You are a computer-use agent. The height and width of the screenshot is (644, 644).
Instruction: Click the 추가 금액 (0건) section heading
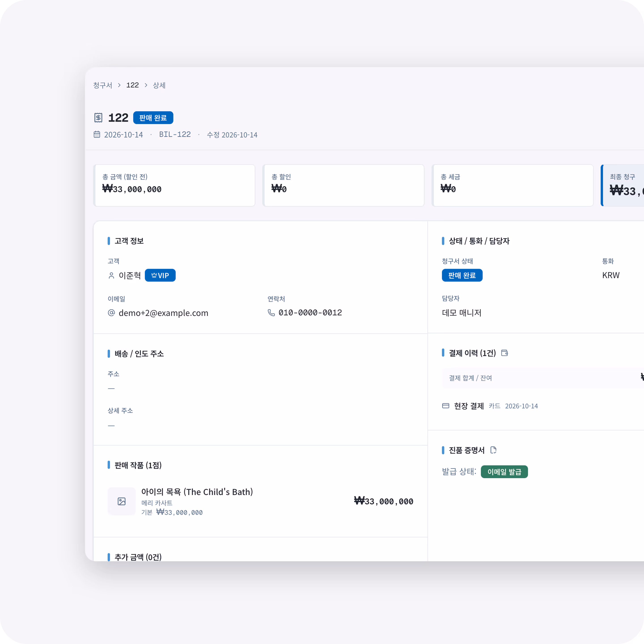[x=138, y=557]
